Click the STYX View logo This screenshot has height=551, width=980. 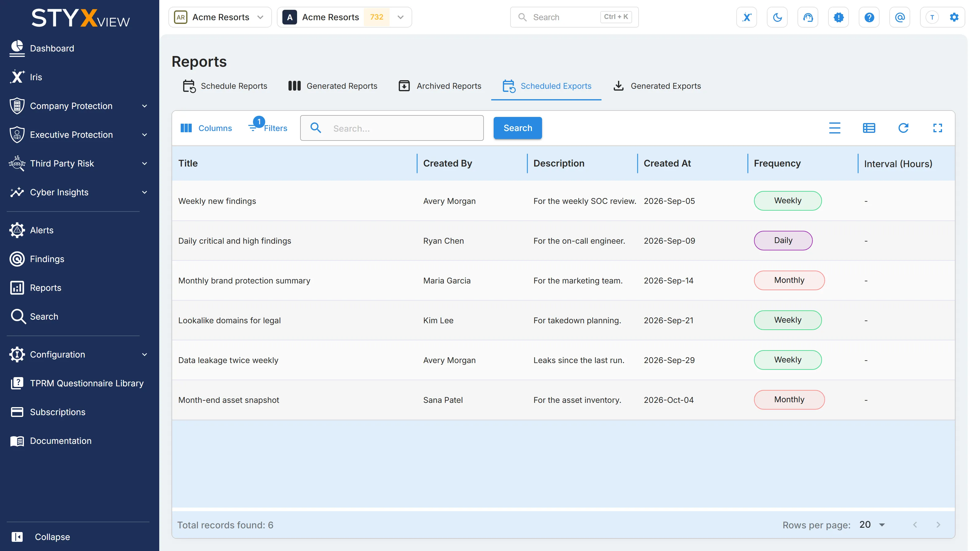pyautogui.click(x=80, y=18)
